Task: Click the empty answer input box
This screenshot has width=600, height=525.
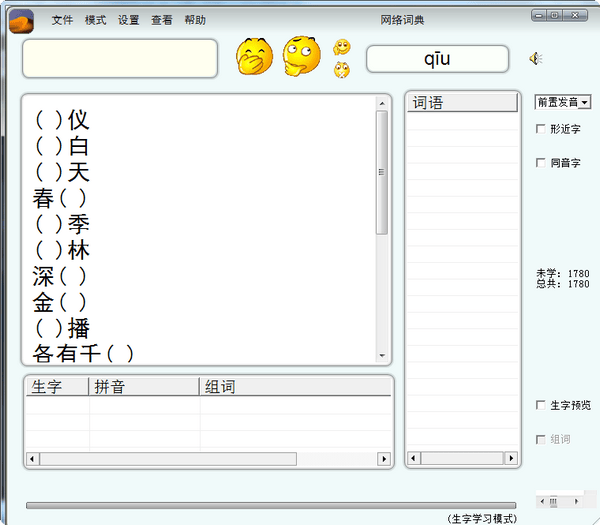Action: click(x=120, y=58)
